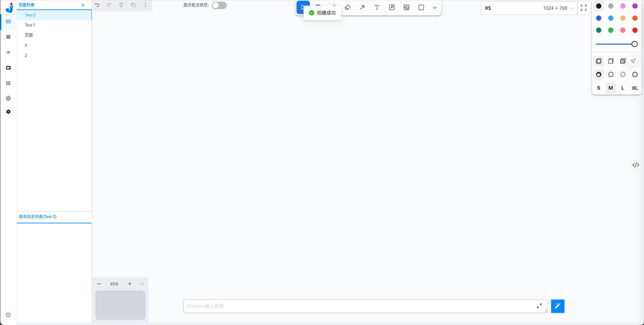Click the magic wand generate button
This screenshot has width=644, height=325.
pos(557,306)
